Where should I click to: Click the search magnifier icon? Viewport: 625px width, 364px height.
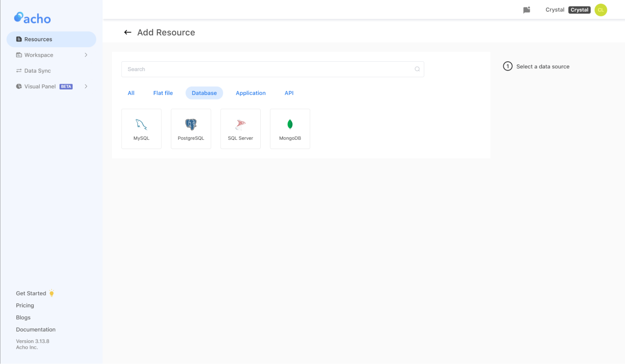417,69
